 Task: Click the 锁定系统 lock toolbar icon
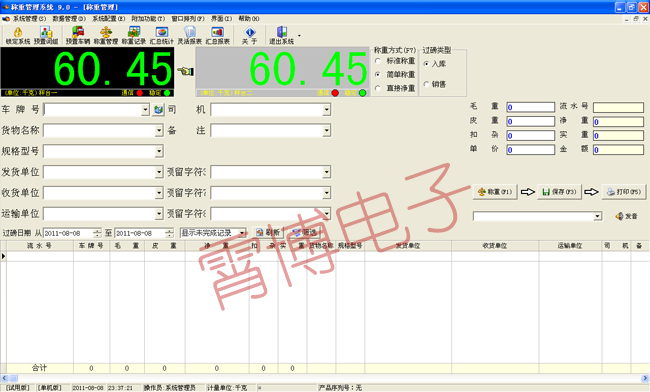tap(18, 35)
